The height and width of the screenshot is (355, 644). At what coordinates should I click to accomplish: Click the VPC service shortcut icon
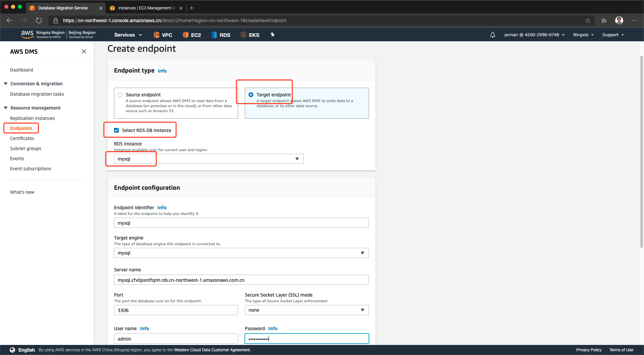(x=156, y=35)
